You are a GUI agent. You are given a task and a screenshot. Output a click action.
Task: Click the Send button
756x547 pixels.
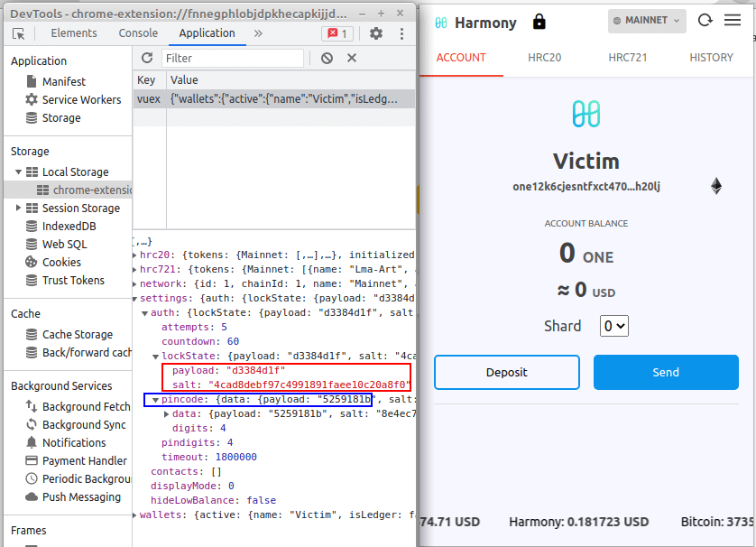pos(666,373)
